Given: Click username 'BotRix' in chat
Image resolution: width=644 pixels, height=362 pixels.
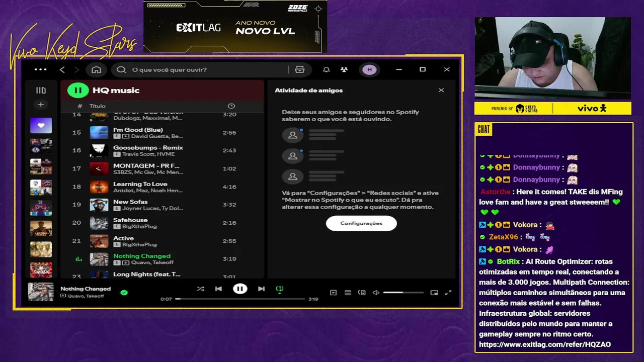Looking at the screenshot, I should point(508,261).
